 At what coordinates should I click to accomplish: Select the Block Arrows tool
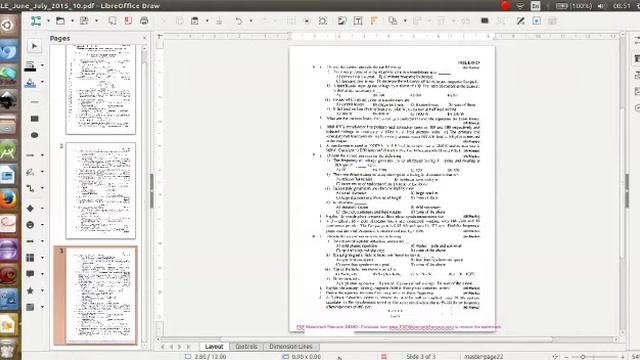point(30,241)
